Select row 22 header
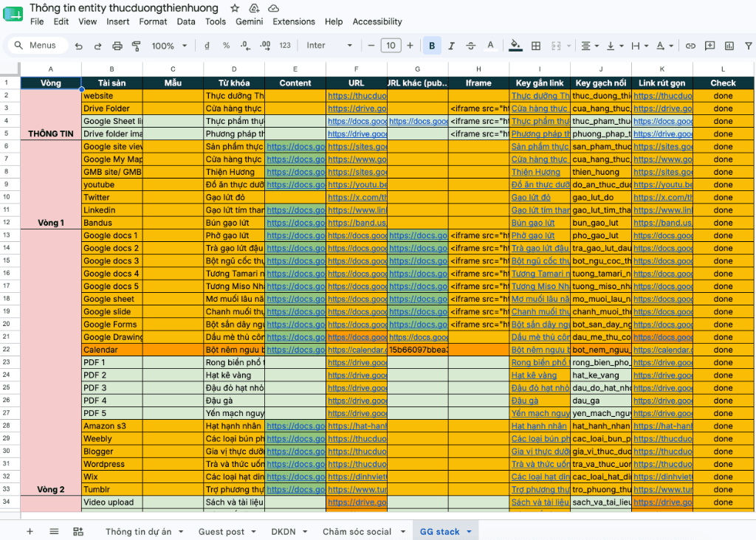The width and height of the screenshot is (756, 540). (x=7, y=350)
